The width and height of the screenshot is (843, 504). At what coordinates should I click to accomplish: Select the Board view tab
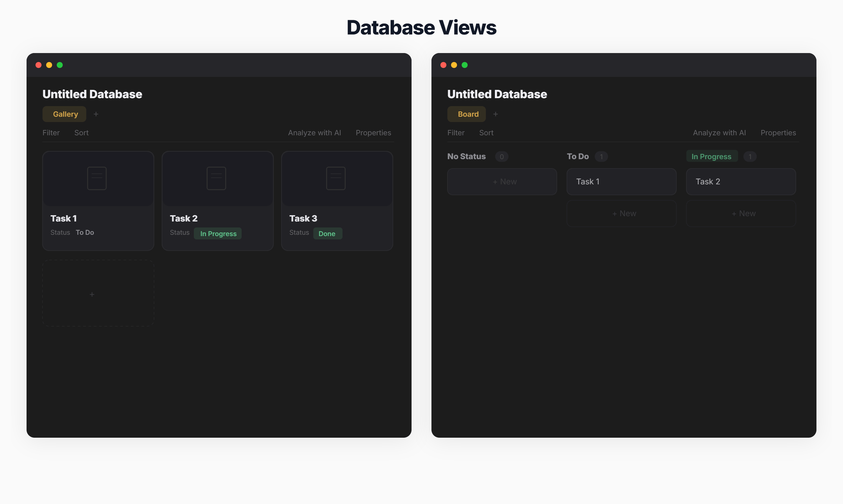click(466, 114)
